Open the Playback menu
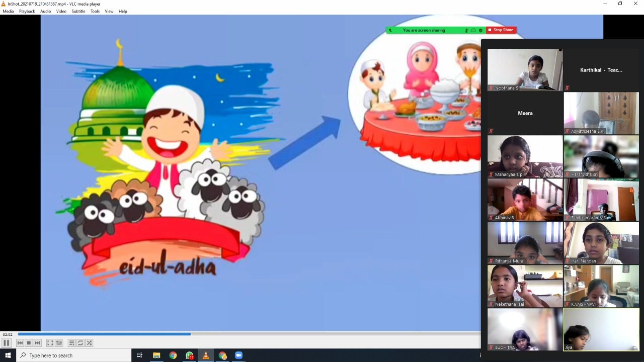644x362 pixels. (27, 11)
